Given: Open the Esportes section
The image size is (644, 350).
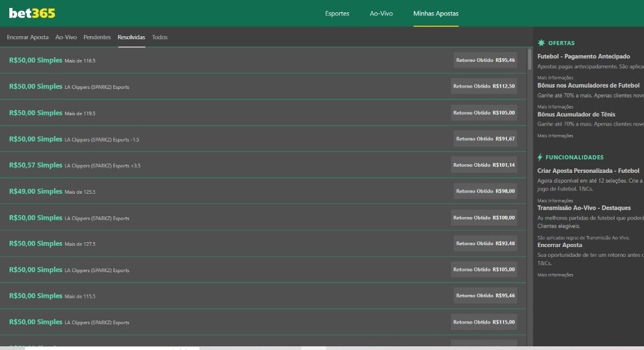Looking at the screenshot, I should tap(337, 13).
